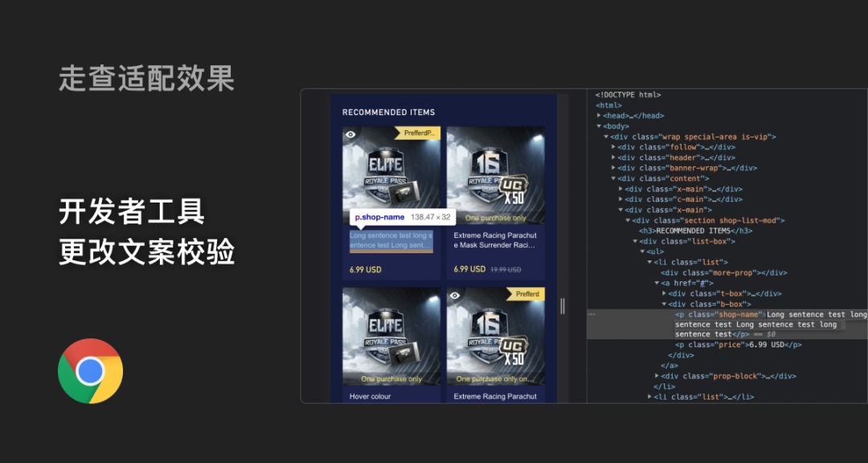
Task: Click 6.99 USD price under Long sentence item
Action: (366, 270)
